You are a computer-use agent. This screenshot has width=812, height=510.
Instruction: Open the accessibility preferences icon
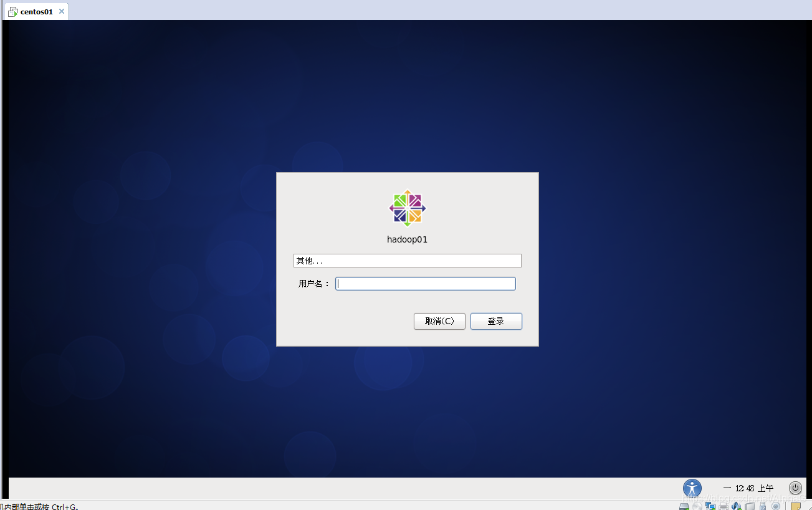click(692, 488)
